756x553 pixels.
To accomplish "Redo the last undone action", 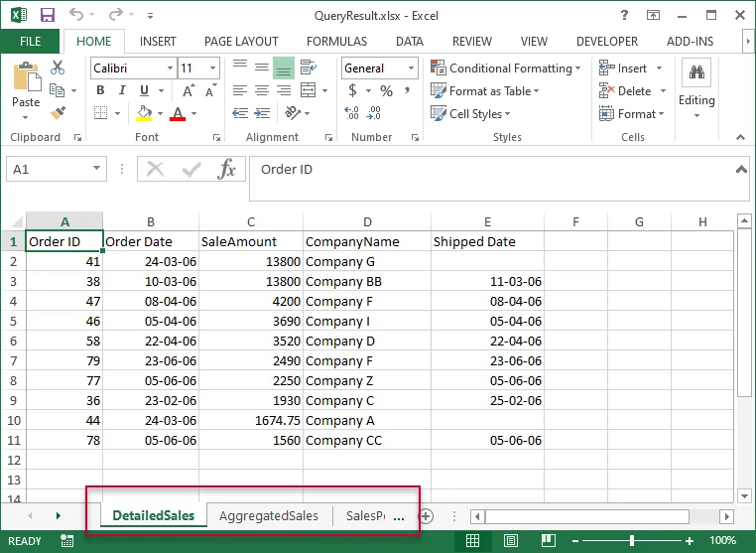I will [x=116, y=15].
